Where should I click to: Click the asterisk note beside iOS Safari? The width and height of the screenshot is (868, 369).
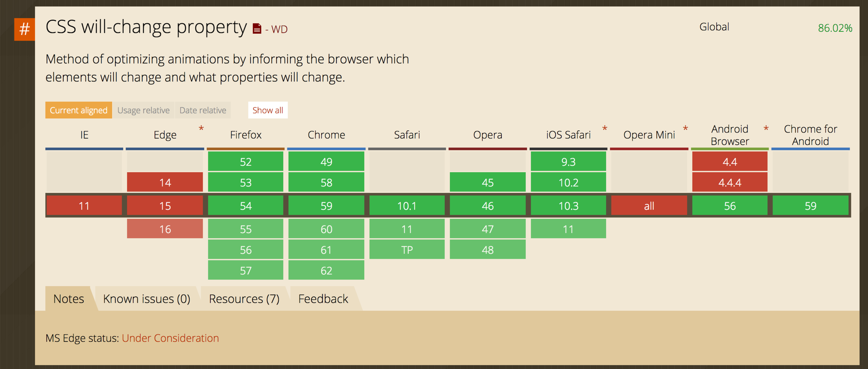(604, 129)
